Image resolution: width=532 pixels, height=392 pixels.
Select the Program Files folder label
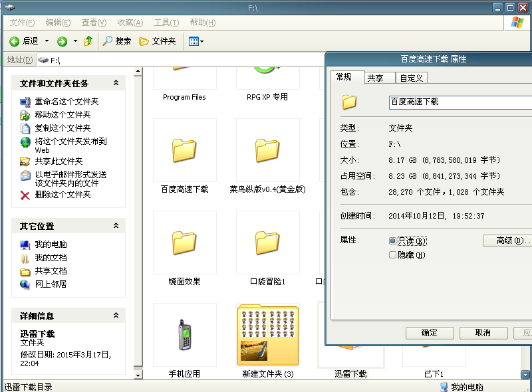click(184, 97)
